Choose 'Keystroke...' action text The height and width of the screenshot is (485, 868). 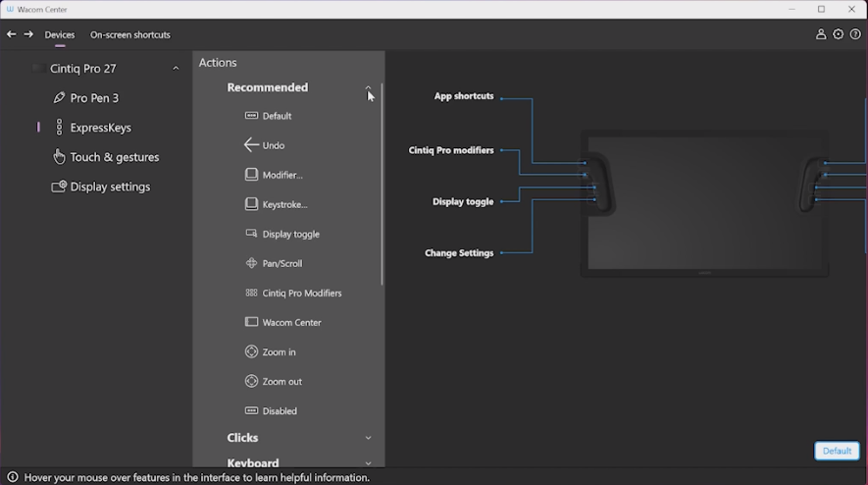click(x=284, y=204)
